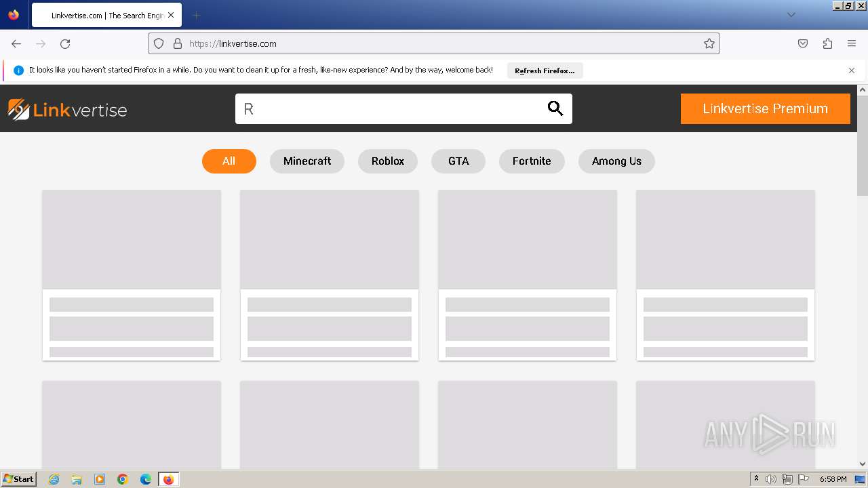Show hidden system tray icons
Image resolution: width=868 pixels, height=488 pixels.
coord(756,479)
